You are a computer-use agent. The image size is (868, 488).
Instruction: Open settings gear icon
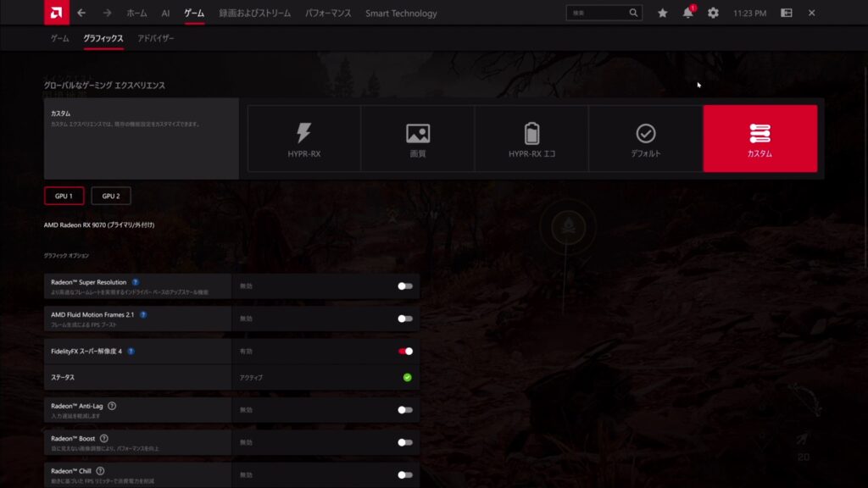pyautogui.click(x=713, y=13)
